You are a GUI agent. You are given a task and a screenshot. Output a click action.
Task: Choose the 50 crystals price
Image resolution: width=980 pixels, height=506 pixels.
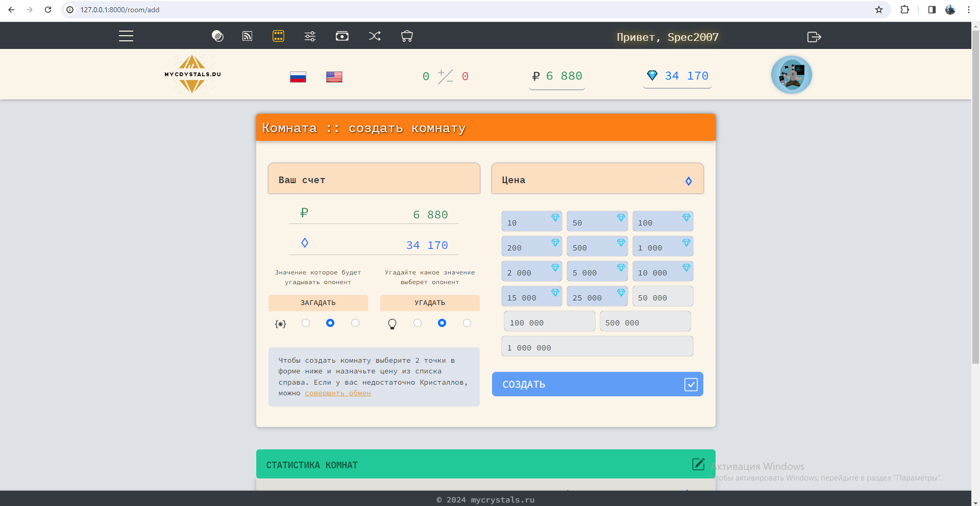pos(597,221)
